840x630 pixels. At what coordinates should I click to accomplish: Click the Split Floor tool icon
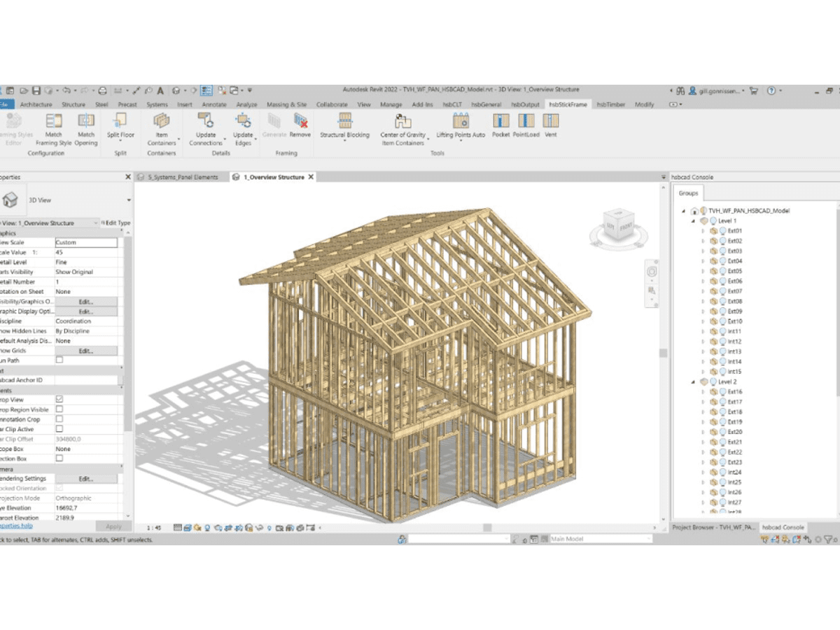point(120,121)
